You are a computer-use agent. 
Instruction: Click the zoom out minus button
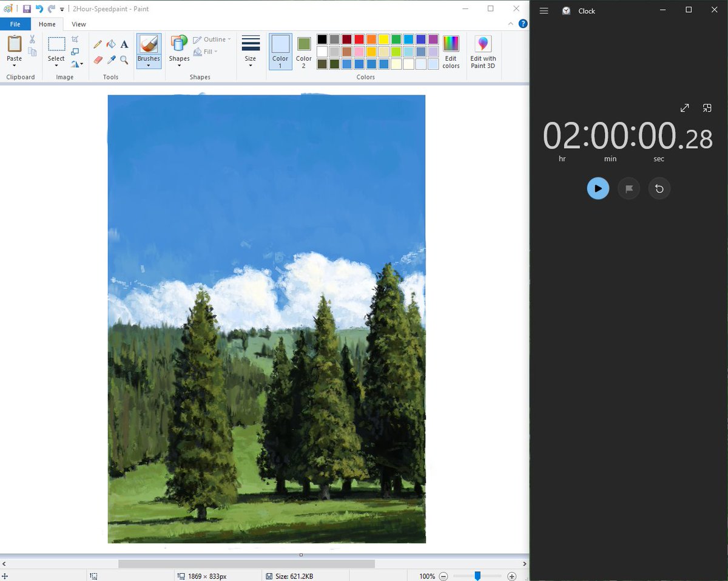[x=443, y=576]
